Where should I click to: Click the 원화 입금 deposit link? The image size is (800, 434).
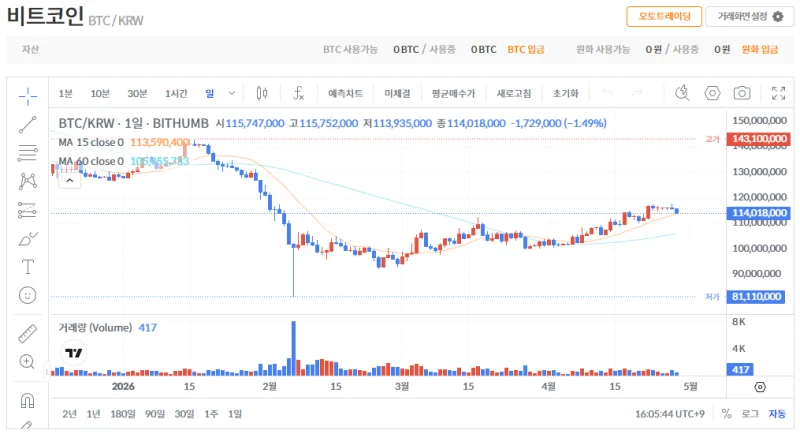(759, 49)
